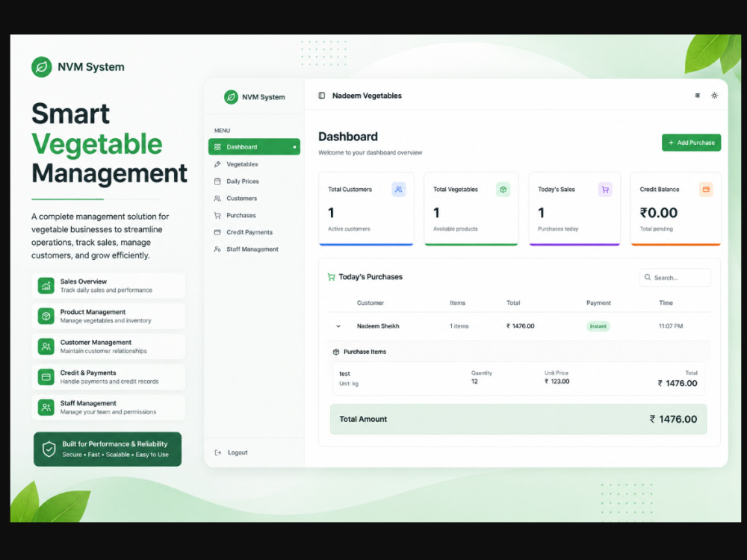Click the Purchase Items box icon

coord(336,352)
